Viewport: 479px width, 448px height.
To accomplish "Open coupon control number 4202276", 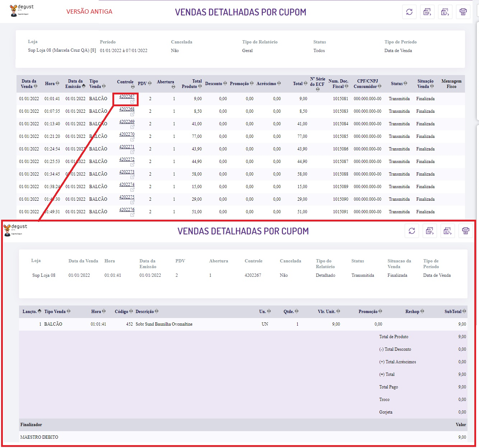I will tap(127, 210).
